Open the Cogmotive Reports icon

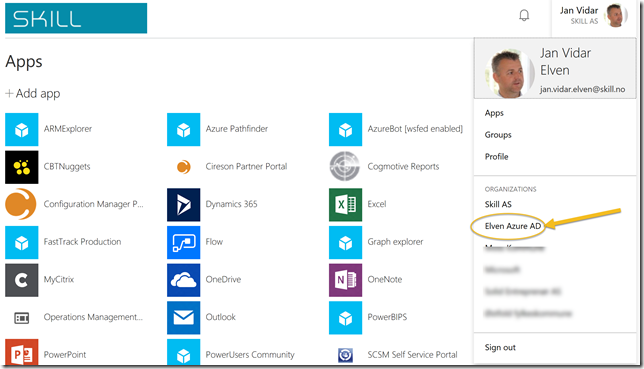[345, 167]
